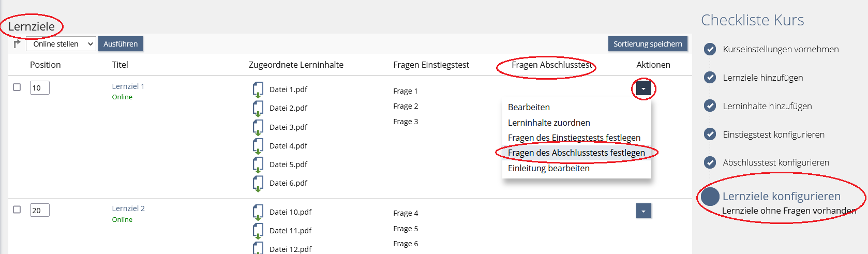This screenshot has height=254, width=868.
Task: Click the checkmark icon for Kurseinstellungen vornehmen
Action: [x=710, y=49]
